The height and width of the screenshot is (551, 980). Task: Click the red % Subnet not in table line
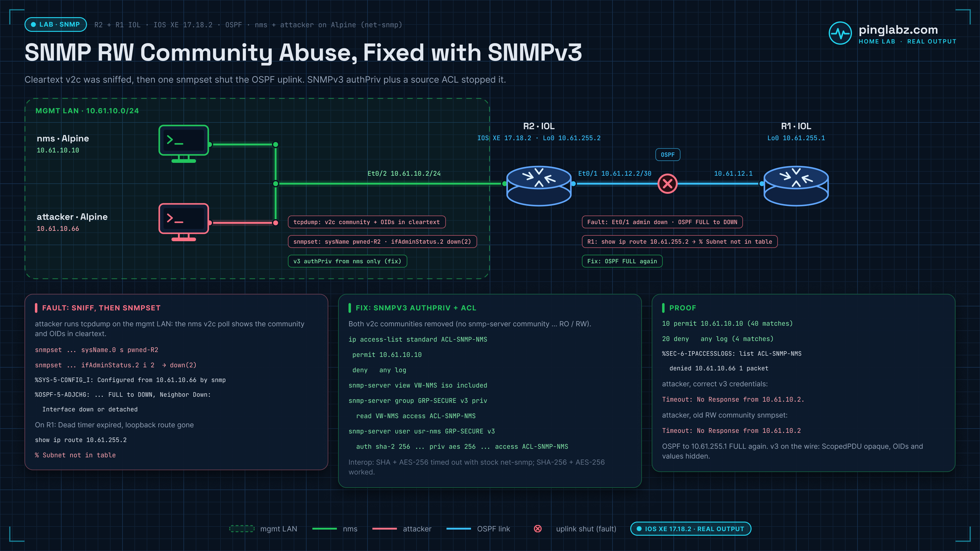(x=75, y=455)
